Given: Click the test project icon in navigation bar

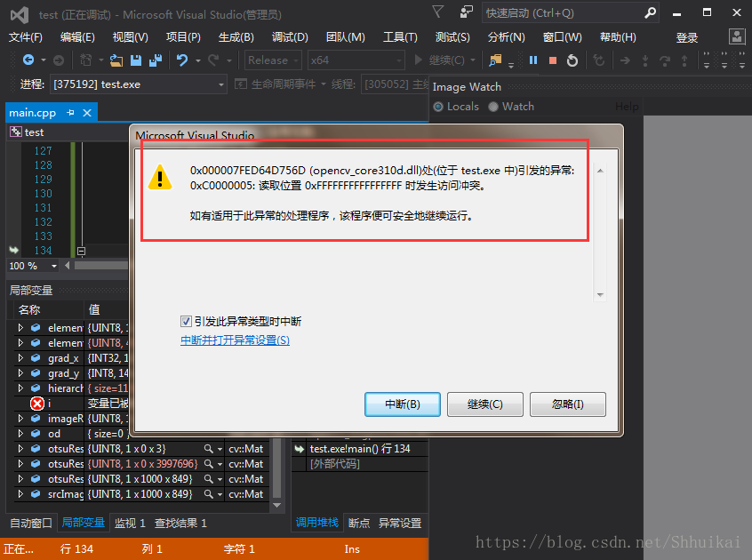Looking at the screenshot, I should 16,132.
